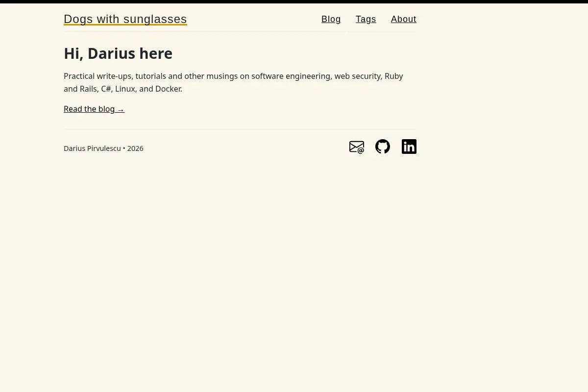Click the Hi, Darius here heading
The height and width of the screenshot is (392, 588).
pos(118,53)
